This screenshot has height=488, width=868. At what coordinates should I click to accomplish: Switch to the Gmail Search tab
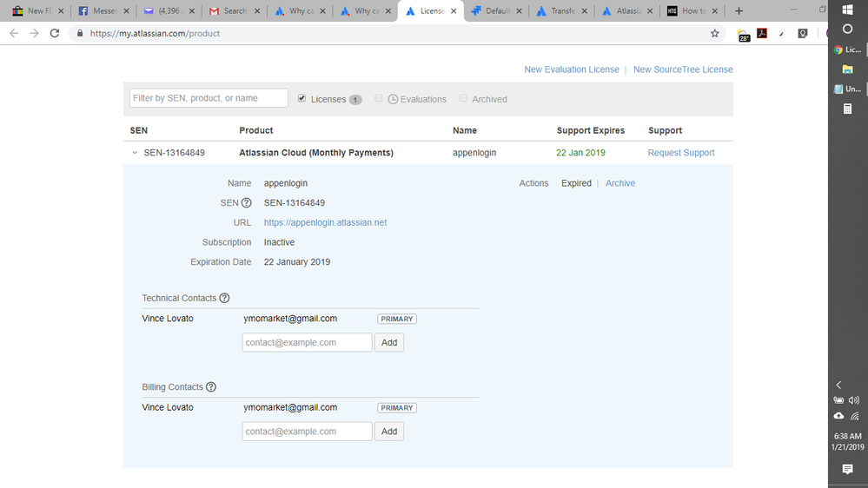click(x=235, y=11)
